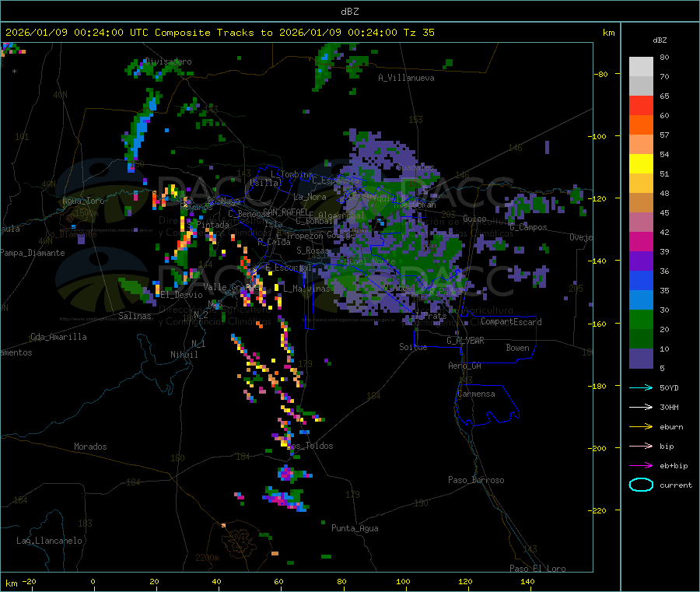Click the Salinas place label

coord(135,316)
